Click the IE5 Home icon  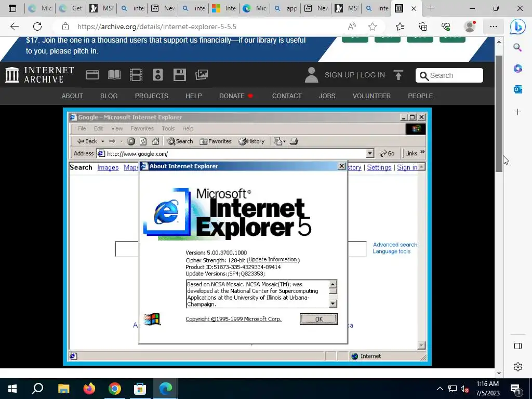coord(155,141)
